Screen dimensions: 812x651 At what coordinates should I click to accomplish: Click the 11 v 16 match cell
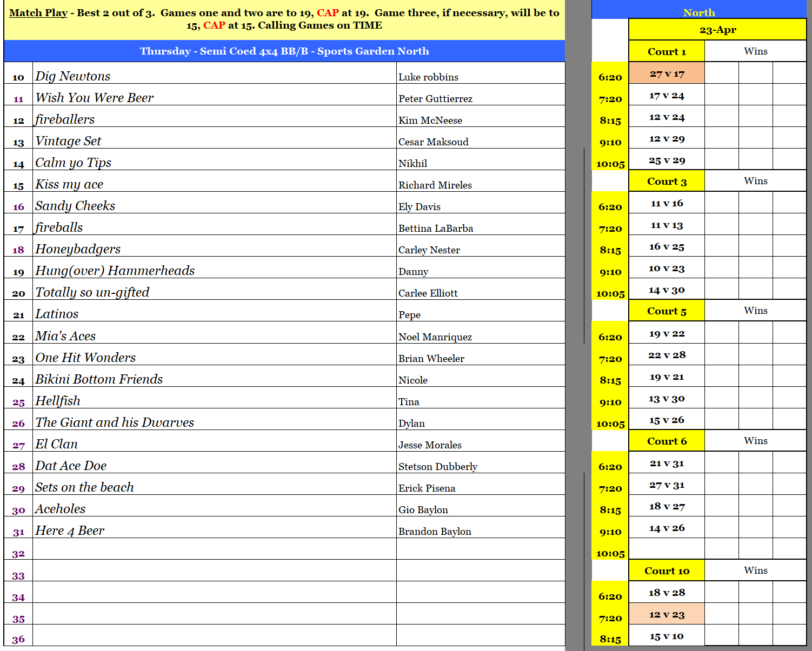point(666,204)
